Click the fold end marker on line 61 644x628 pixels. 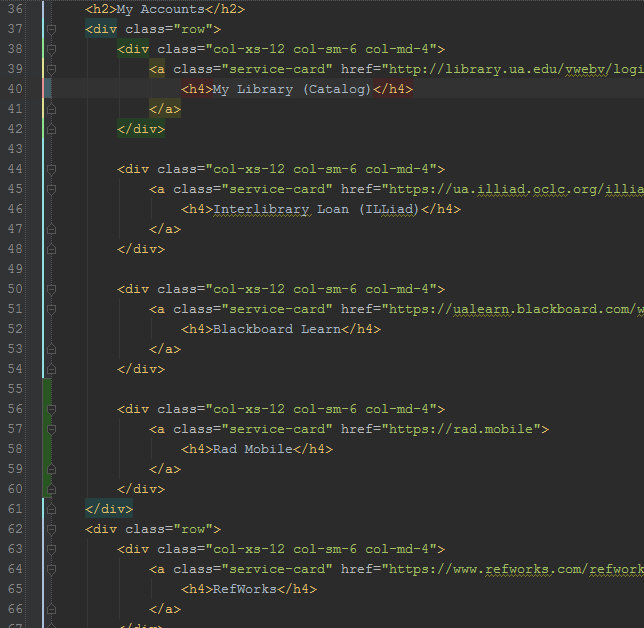point(51,509)
